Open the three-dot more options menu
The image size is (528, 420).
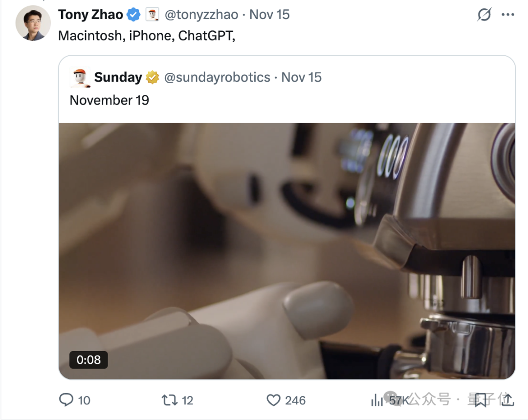pos(508,15)
